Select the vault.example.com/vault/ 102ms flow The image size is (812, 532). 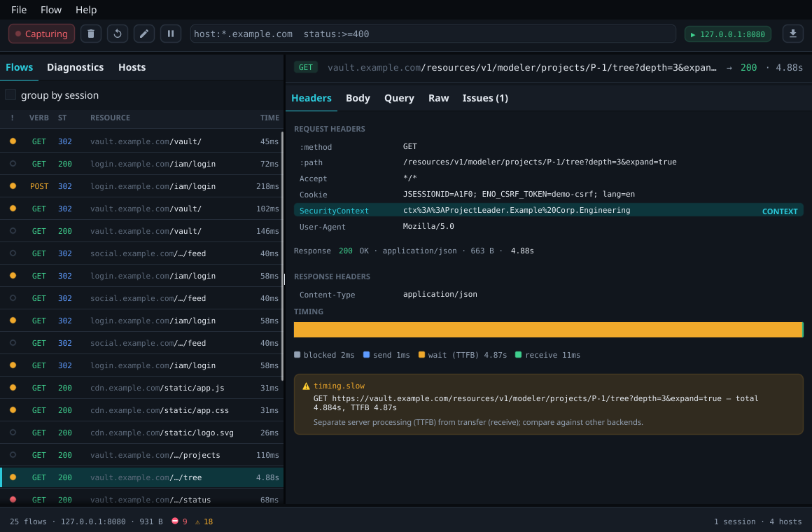point(141,208)
